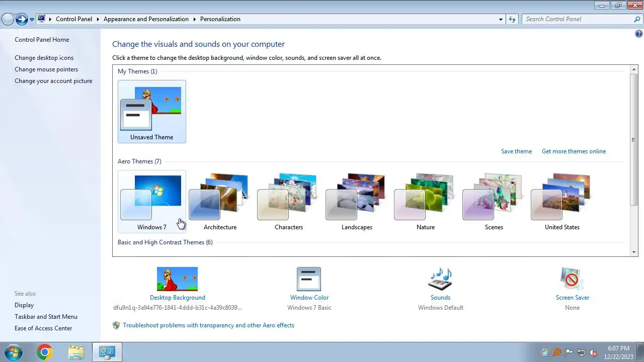Click Control Panel in the breadcrumb
The height and width of the screenshot is (362, 644).
[74, 19]
